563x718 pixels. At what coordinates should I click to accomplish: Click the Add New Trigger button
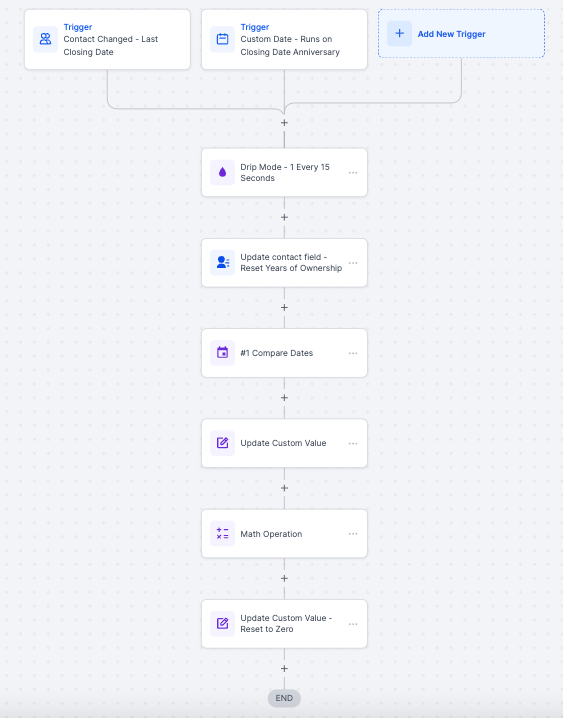click(461, 33)
